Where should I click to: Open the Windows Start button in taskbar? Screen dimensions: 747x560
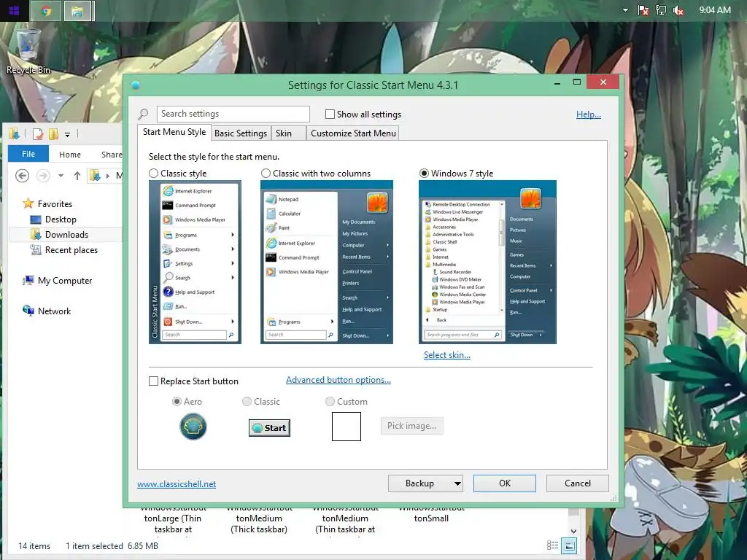point(14,10)
